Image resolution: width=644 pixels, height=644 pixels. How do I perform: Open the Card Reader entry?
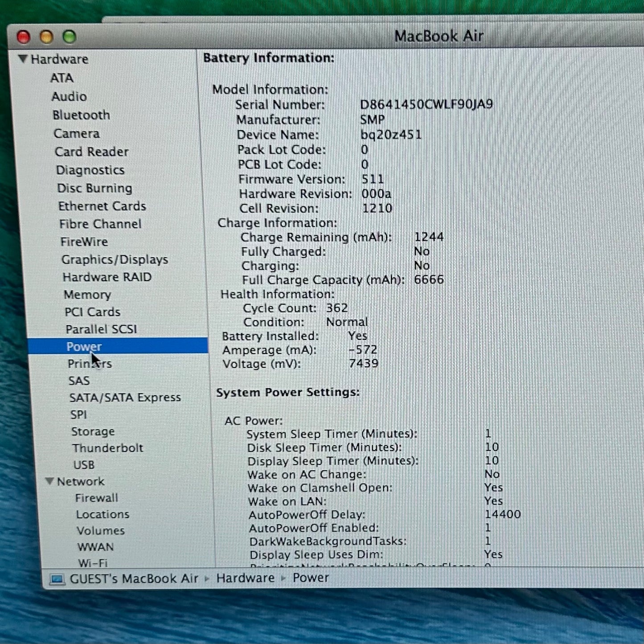pos(91,152)
